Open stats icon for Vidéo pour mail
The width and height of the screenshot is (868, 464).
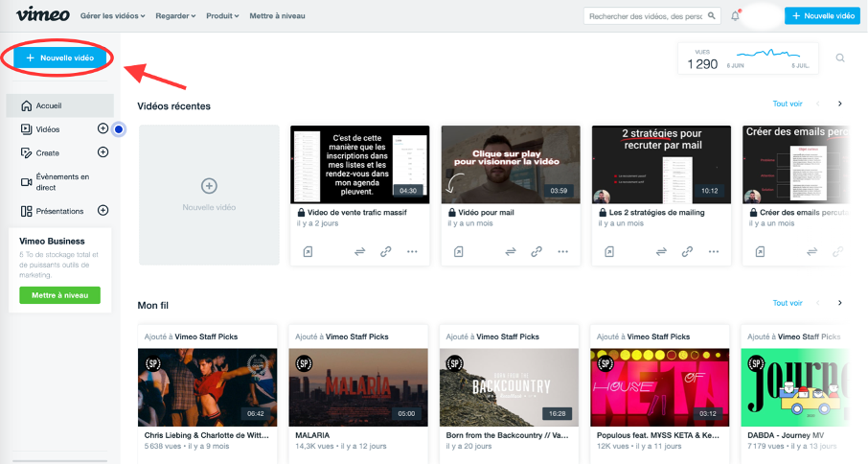click(x=458, y=252)
